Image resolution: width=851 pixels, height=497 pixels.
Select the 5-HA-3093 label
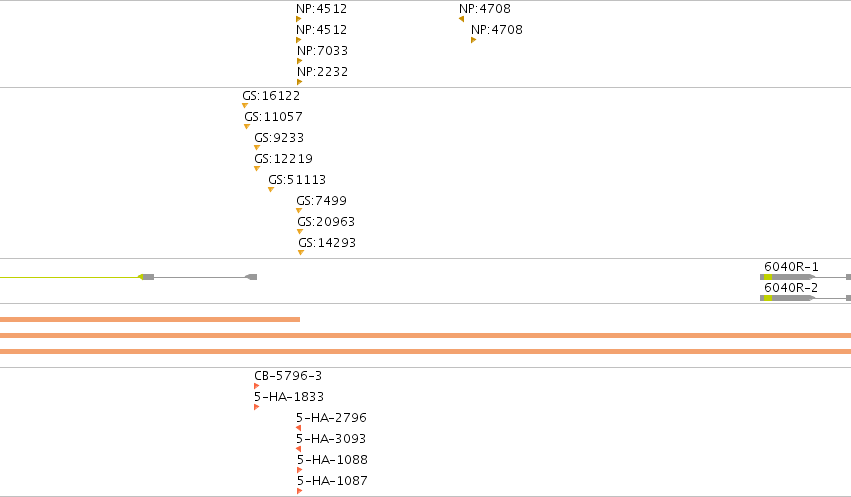(x=331, y=439)
